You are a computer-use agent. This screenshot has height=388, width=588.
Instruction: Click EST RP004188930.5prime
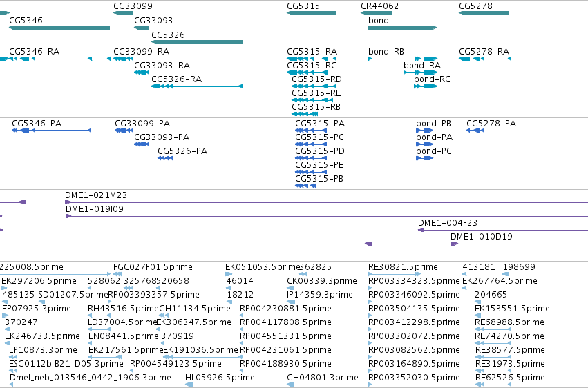pyautogui.click(x=285, y=365)
